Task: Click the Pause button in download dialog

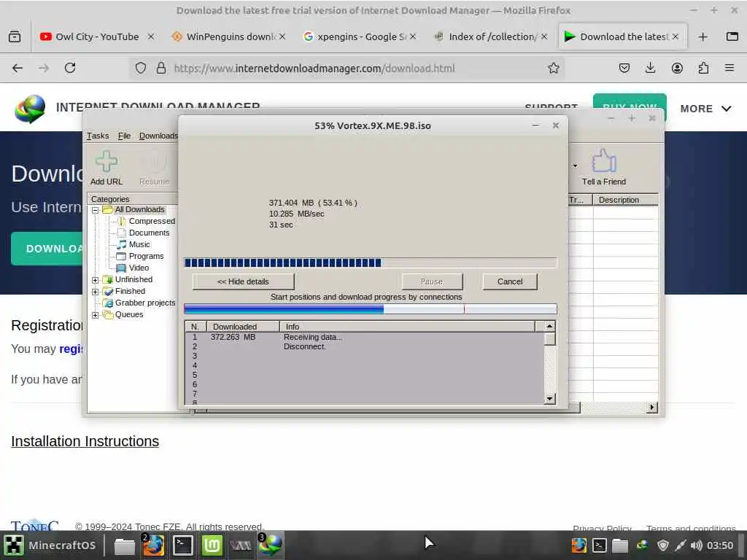Action: [432, 281]
